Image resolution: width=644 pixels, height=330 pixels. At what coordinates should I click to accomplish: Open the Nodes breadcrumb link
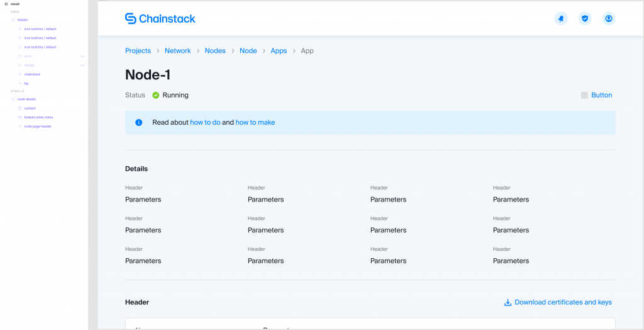pos(215,50)
